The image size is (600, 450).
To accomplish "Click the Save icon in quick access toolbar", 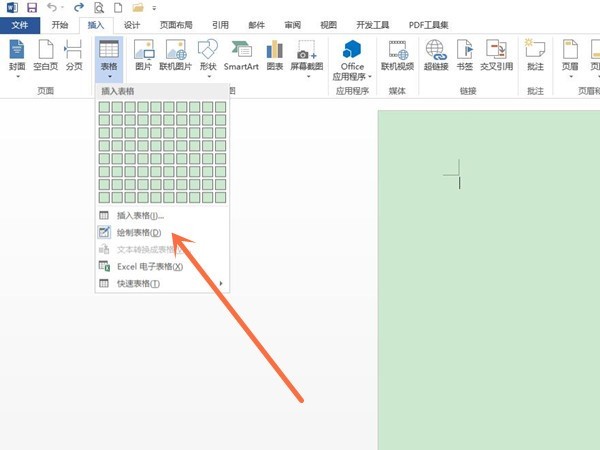I will (x=32, y=7).
